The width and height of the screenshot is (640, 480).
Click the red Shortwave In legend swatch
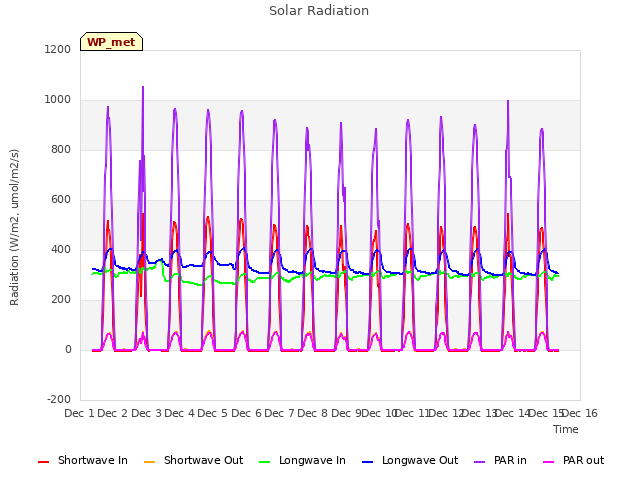(x=43, y=462)
